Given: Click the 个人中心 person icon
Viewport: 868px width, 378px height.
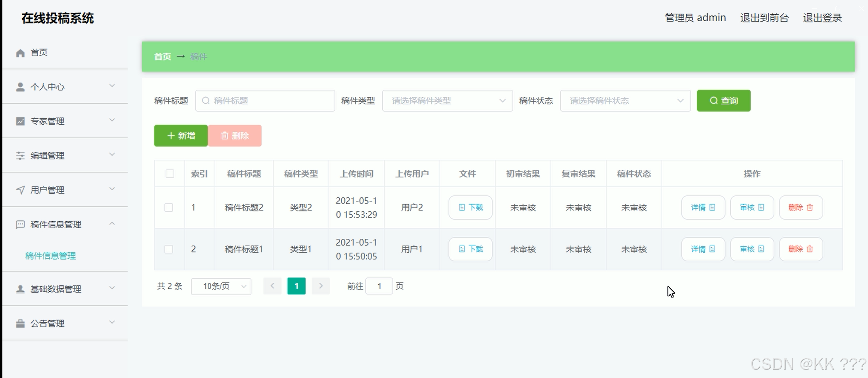Looking at the screenshot, I should (x=20, y=86).
